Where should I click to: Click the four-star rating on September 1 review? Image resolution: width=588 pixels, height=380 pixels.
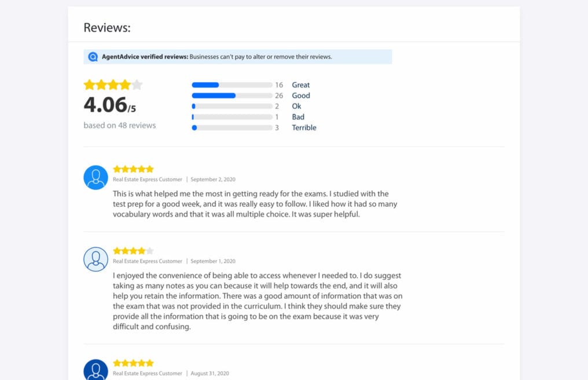[134, 250]
